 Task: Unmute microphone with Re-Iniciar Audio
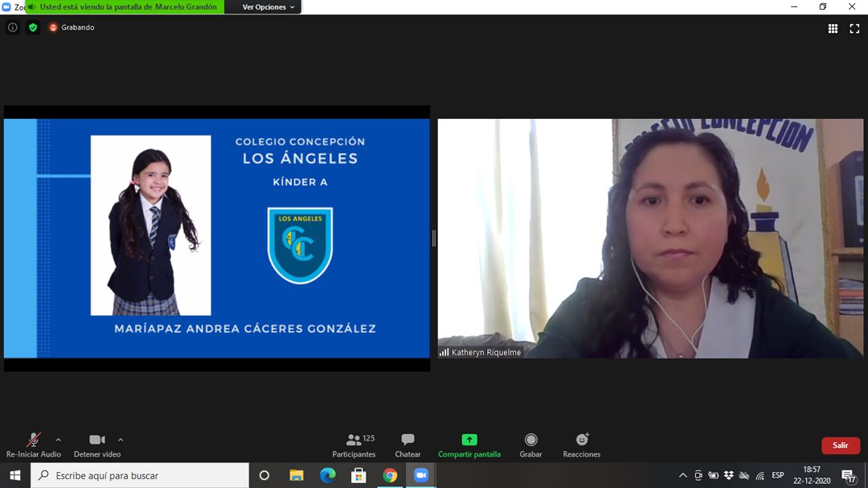33,445
